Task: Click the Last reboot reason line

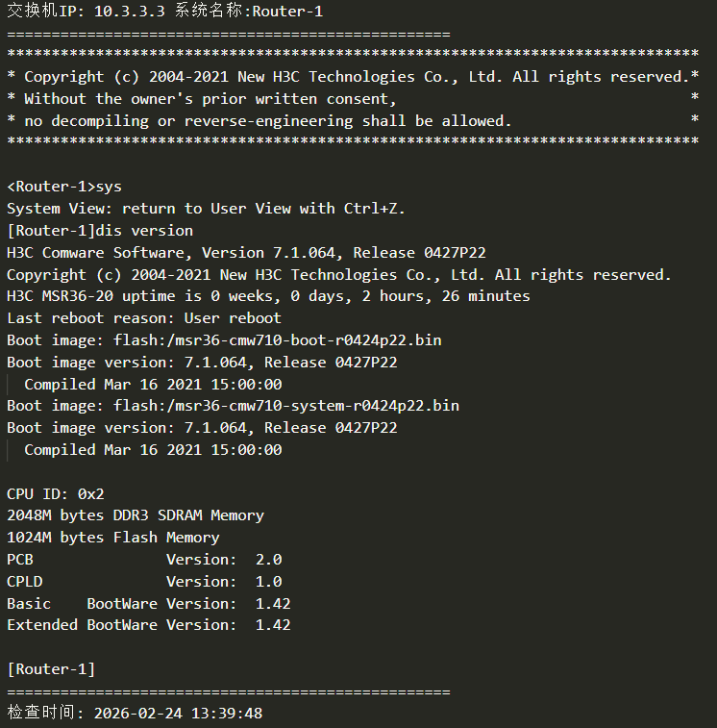Action: (x=144, y=318)
